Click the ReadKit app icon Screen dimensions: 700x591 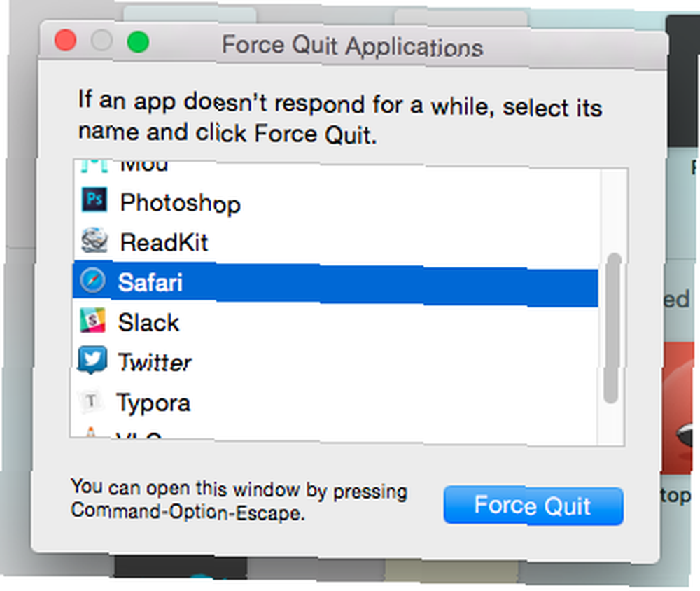pos(94,240)
